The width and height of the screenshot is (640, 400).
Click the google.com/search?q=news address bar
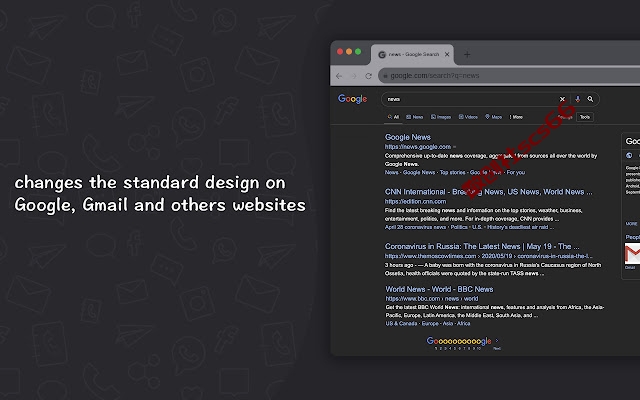[509, 76]
